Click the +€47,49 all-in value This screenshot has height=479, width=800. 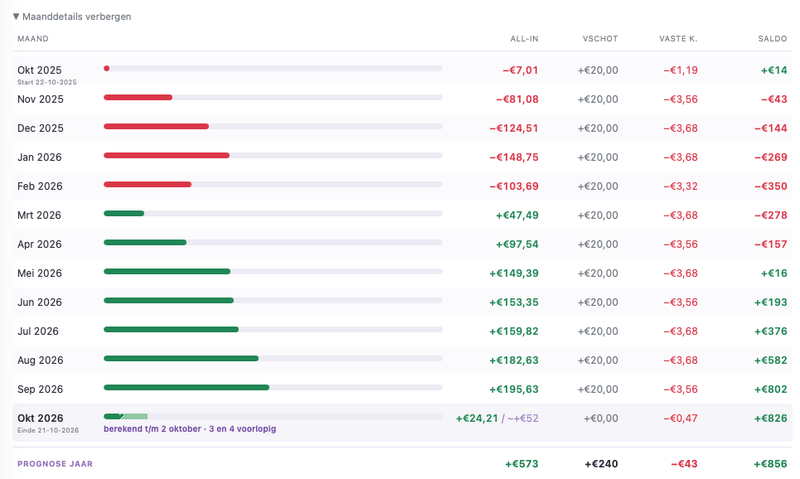(x=517, y=216)
